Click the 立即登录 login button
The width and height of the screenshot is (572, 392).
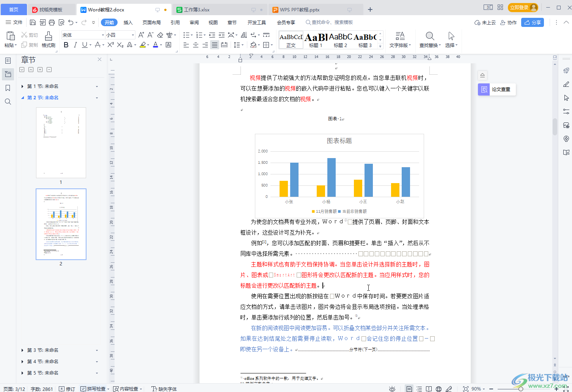[523, 7]
